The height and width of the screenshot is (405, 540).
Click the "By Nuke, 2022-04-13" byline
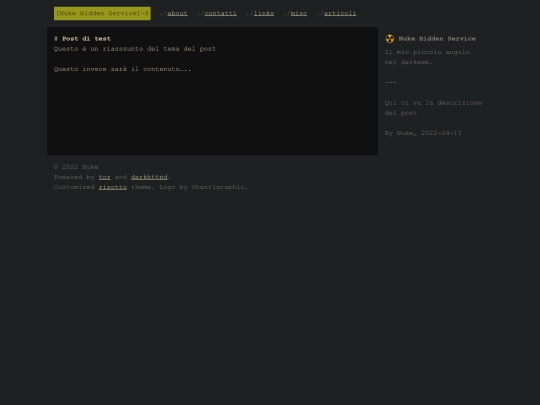point(423,133)
